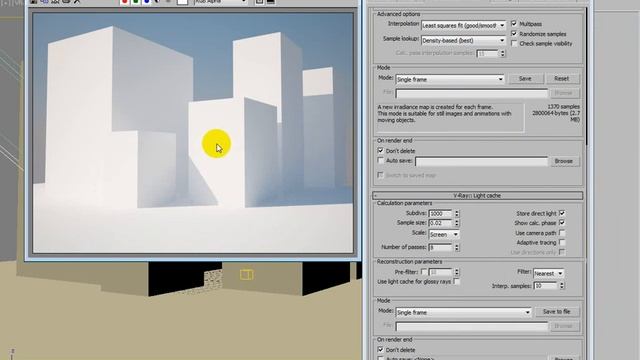Viewport: 640px width, 360px height.
Task: Enable the Pre-filter checkbox
Action: (424, 272)
